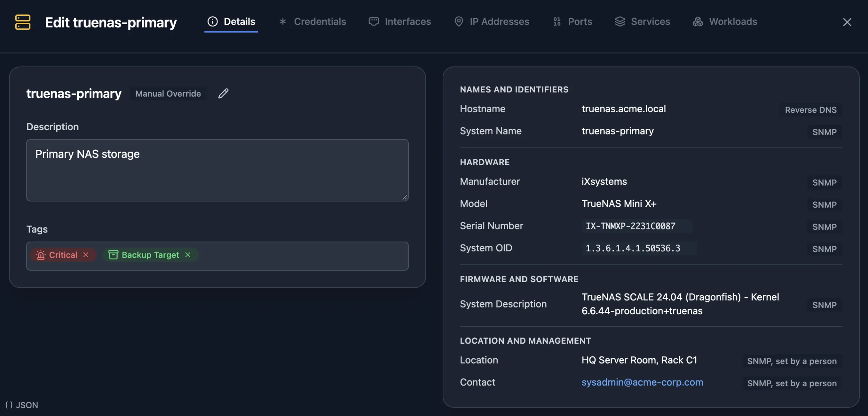Select the Ports tab
Viewport: 868px width, 416px height.
(572, 22)
